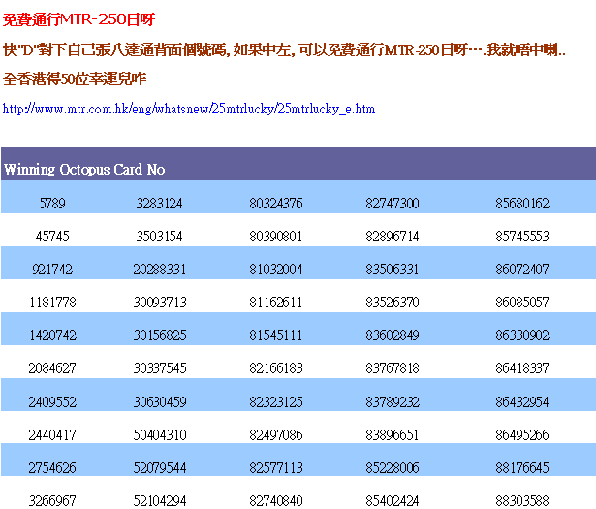This screenshot has height=509, width=596.
Task: Select card number 5789
Action: pos(53,203)
